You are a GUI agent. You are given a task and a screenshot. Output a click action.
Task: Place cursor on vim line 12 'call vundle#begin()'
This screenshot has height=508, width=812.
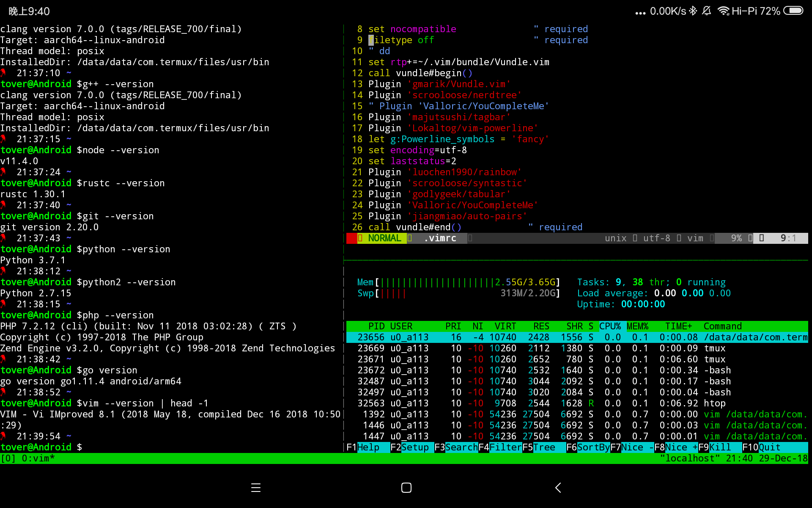420,73
